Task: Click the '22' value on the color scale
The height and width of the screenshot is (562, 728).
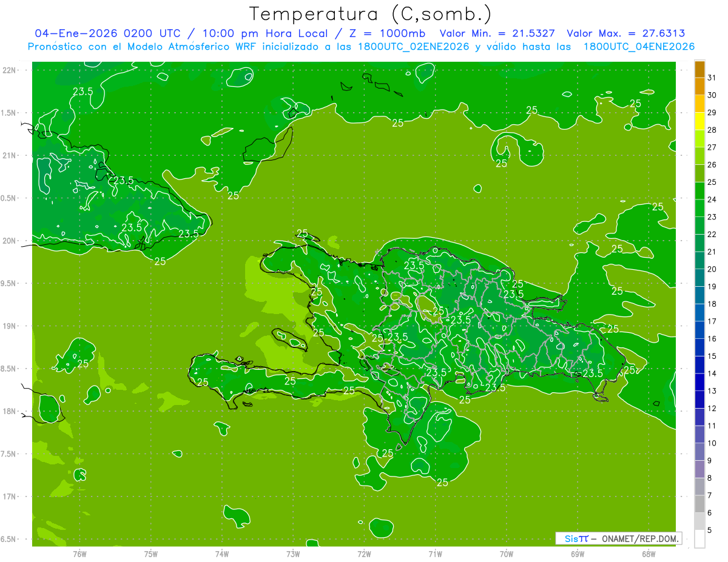Action: pos(712,234)
